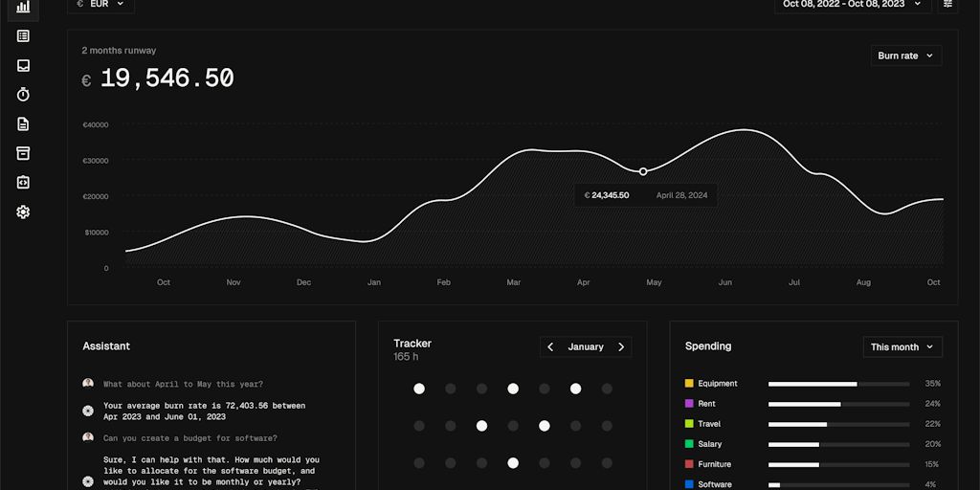Open the This month spending dropdown
The height and width of the screenshot is (490, 980).
(x=902, y=346)
